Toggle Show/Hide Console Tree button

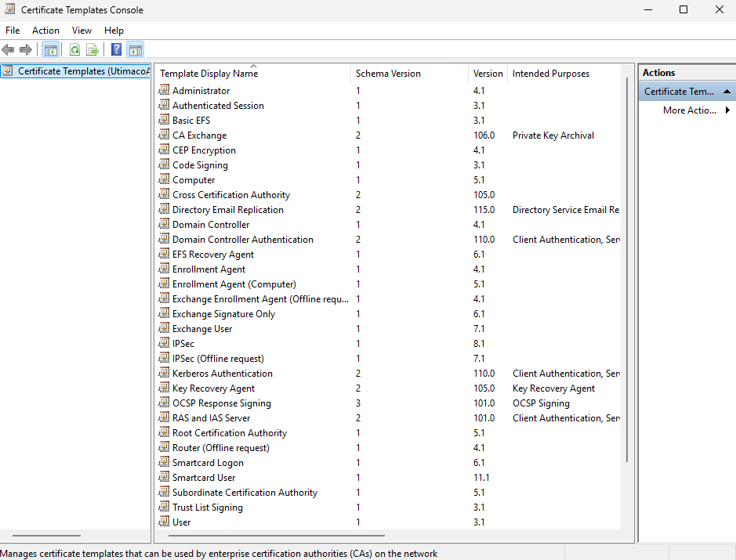(51, 50)
